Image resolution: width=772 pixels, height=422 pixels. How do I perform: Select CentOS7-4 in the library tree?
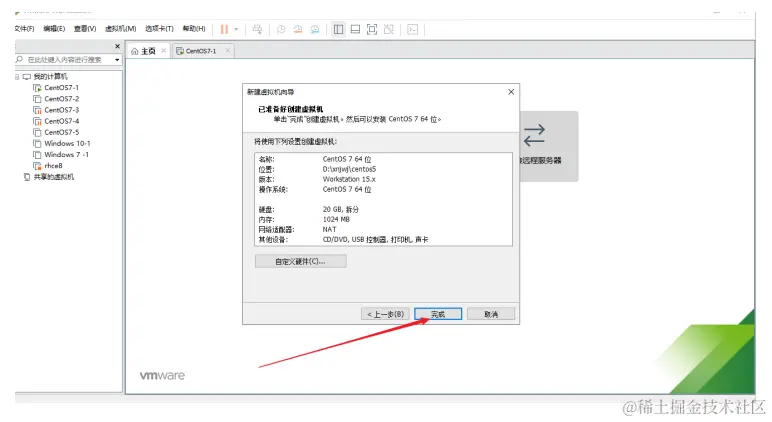[62, 121]
